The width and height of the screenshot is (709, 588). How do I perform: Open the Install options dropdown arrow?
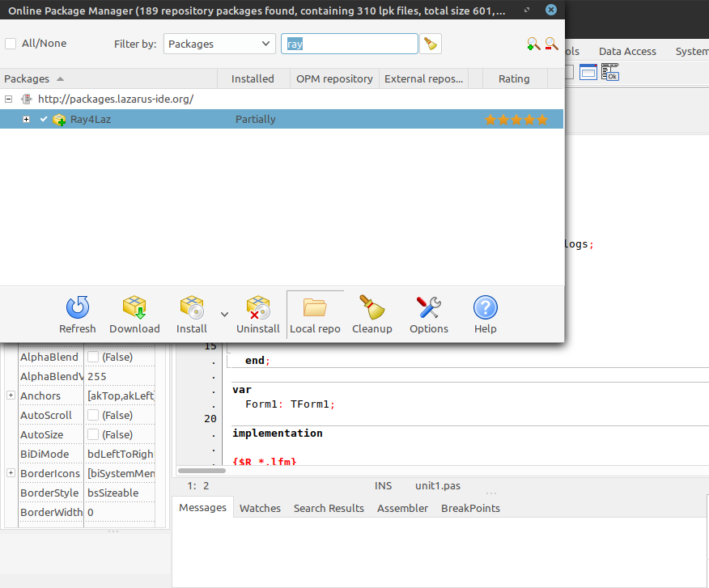[224, 315]
